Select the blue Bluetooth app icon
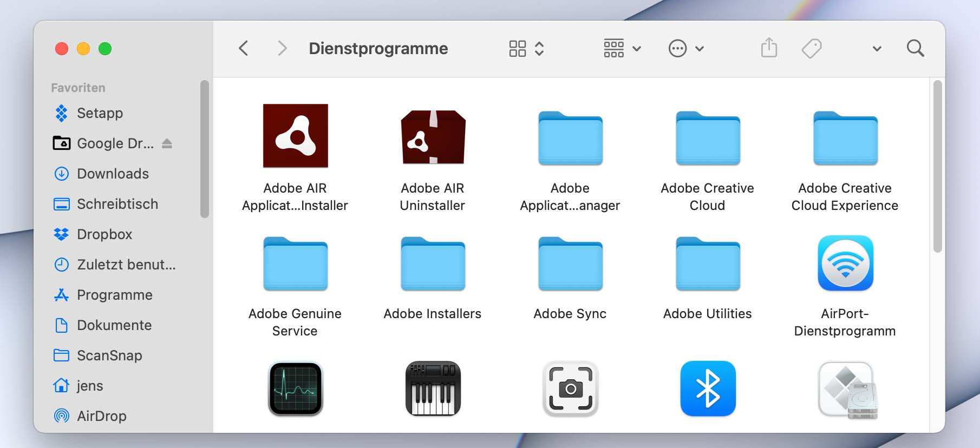 [x=708, y=388]
